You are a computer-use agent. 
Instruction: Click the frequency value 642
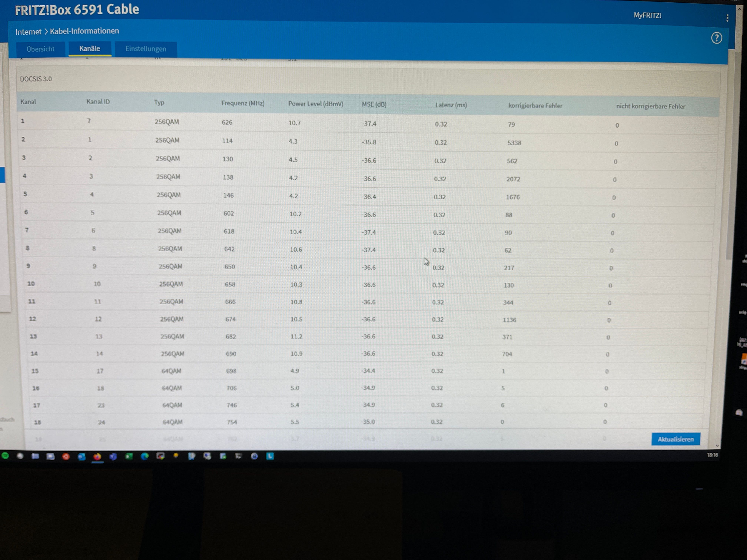(x=229, y=249)
